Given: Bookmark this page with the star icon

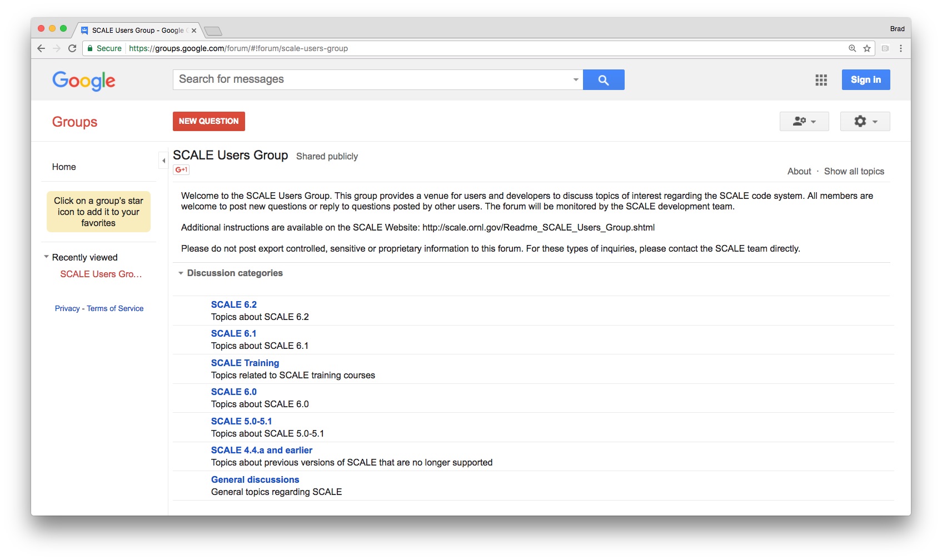Looking at the screenshot, I should [x=867, y=48].
